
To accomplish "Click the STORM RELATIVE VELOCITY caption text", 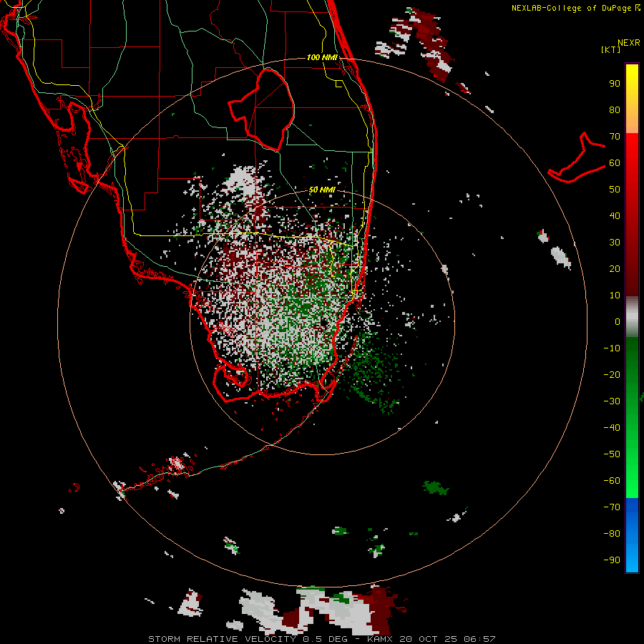I will click(223, 639).
